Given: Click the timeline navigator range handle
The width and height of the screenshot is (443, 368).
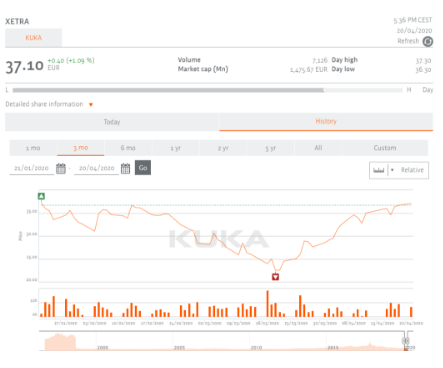Looking at the screenshot, I should coord(405,341).
